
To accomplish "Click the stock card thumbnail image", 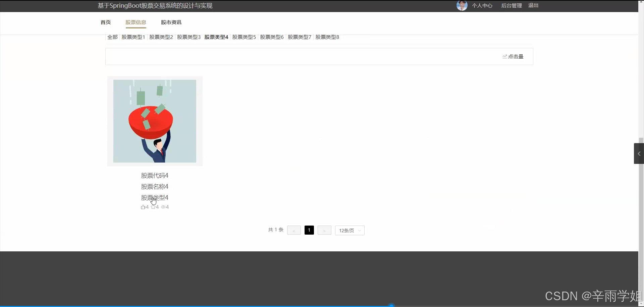I will click(154, 121).
